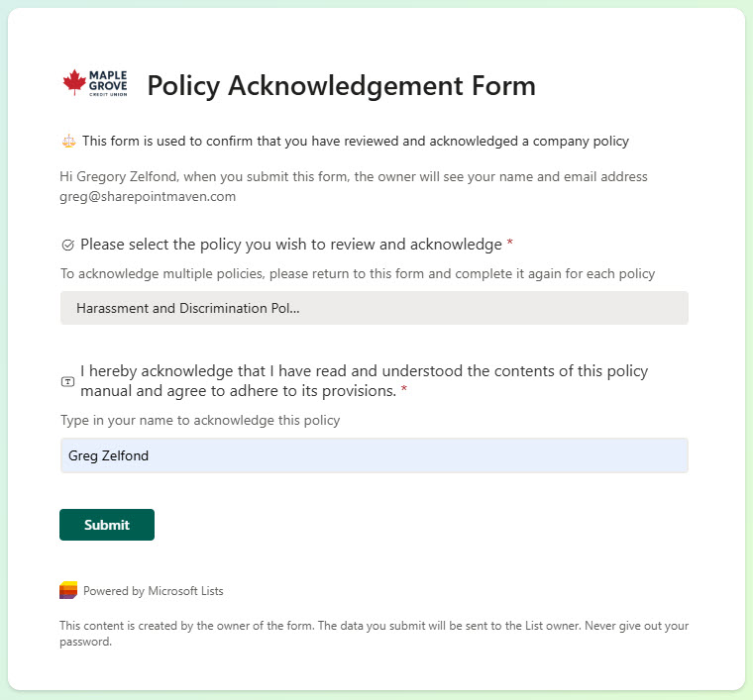753x700 pixels.
Task: Click the scales icon beside the form description
Action: click(x=67, y=142)
